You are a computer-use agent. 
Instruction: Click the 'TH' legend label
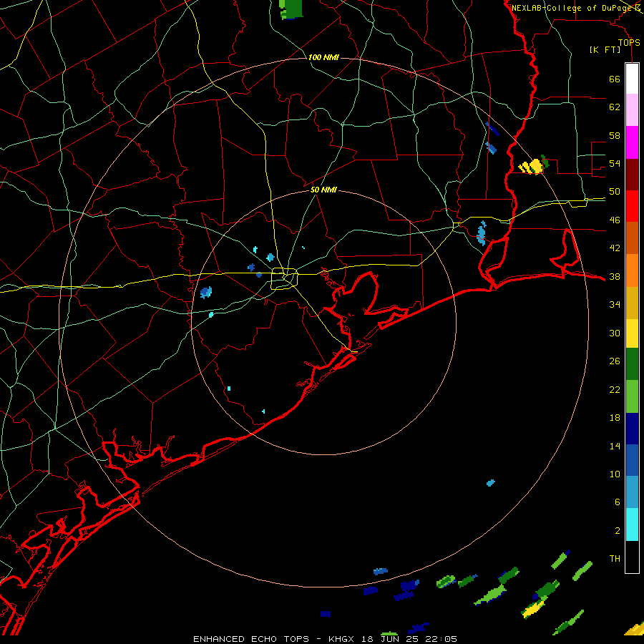615,559
